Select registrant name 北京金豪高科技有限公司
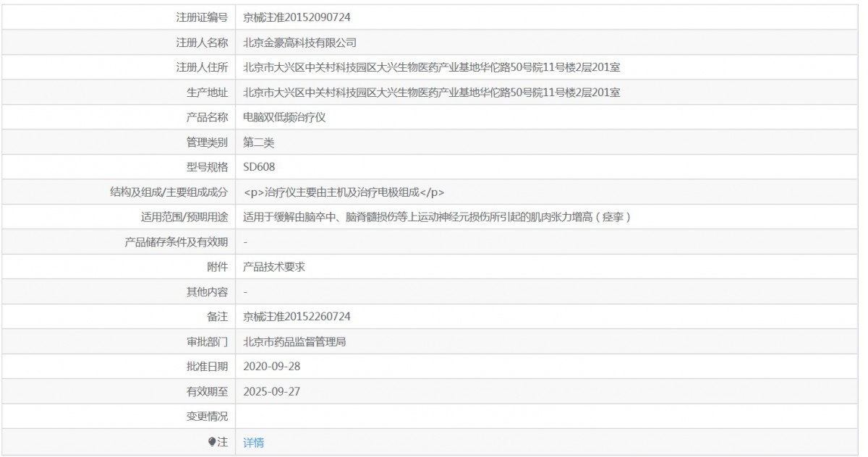The width and height of the screenshot is (868, 457). (x=300, y=42)
